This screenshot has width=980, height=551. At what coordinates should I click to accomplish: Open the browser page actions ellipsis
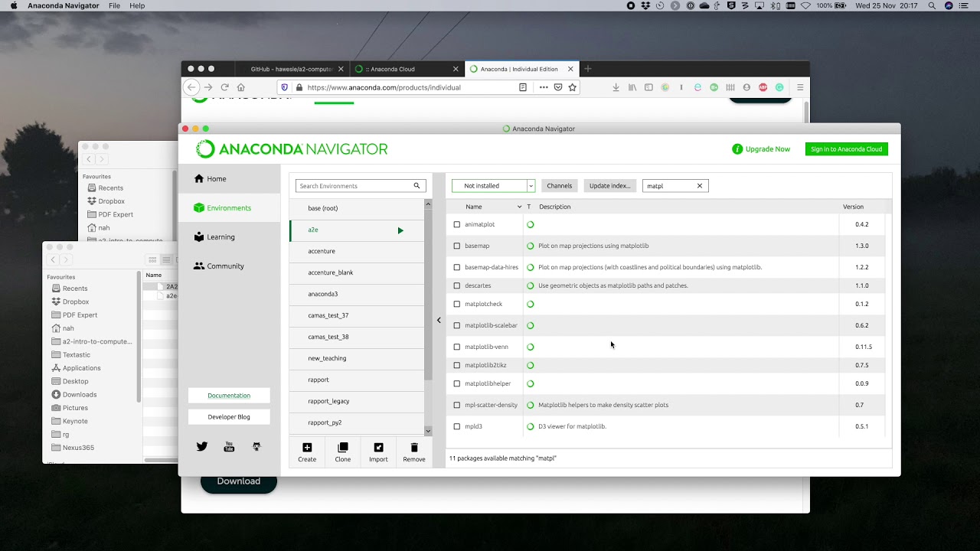pyautogui.click(x=544, y=87)
